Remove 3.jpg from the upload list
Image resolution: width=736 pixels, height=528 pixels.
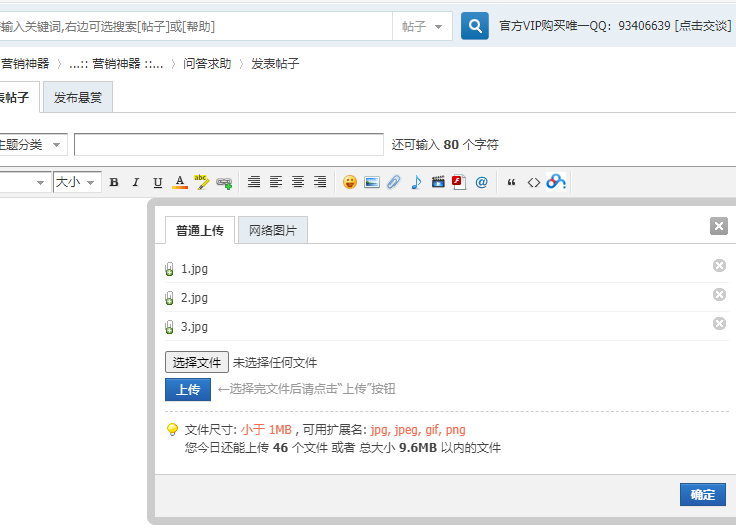click(719, 324)
